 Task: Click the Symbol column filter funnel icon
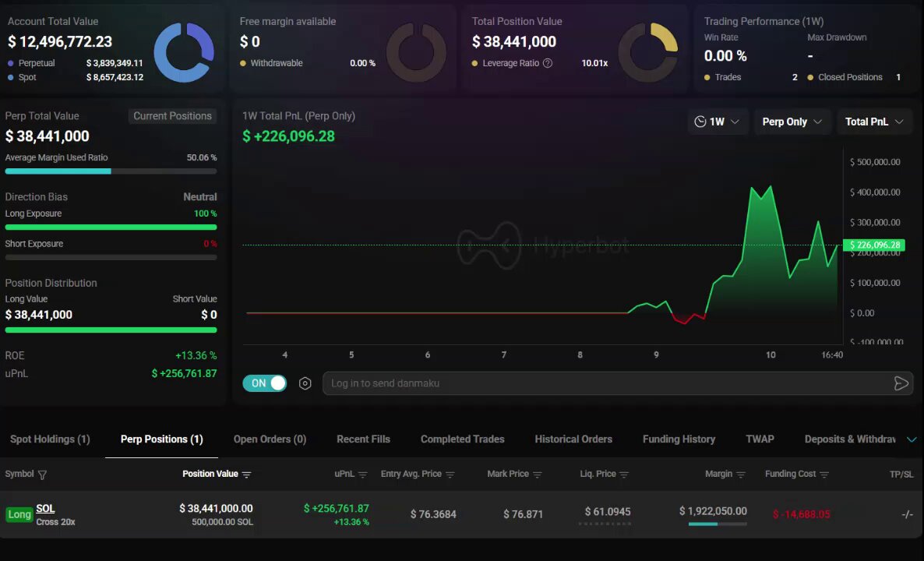click(x=42, y=475)
